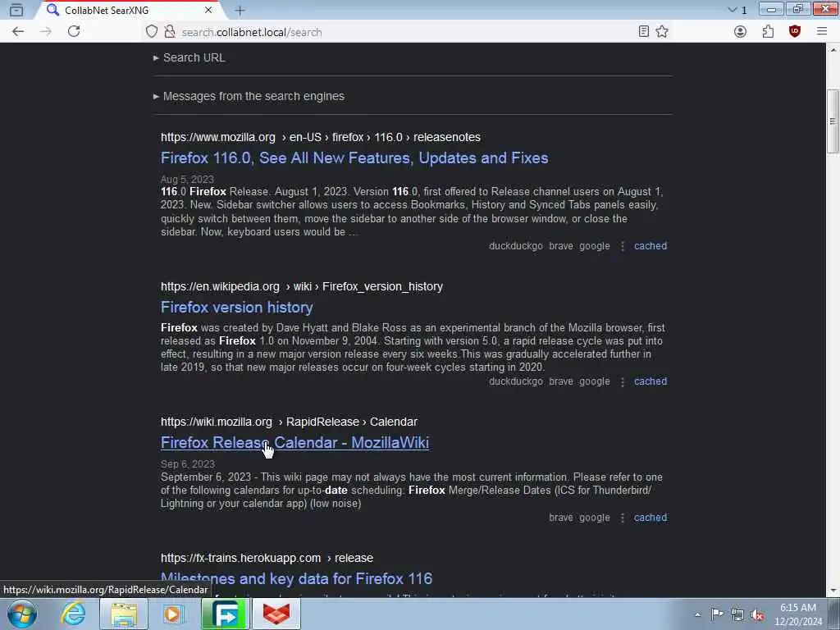The width and height of the screenshot is (840, 630).
Task: Launch Internet Explorer from the taskbar
Action: click(73, 614)
